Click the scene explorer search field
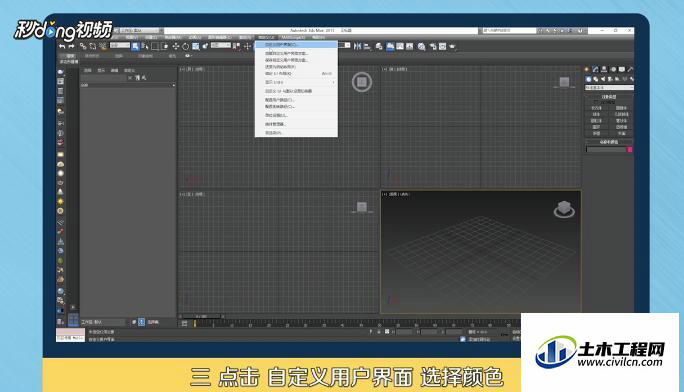Image resolution: width=684 pixels, height=392 pixels. pyautogui.click(x=103, y=78)
